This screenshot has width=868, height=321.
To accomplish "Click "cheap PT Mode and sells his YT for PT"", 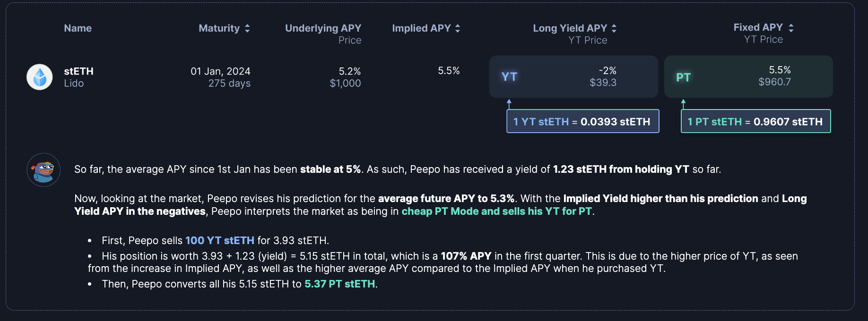I will pyautogui.click(x=496, y=211).
